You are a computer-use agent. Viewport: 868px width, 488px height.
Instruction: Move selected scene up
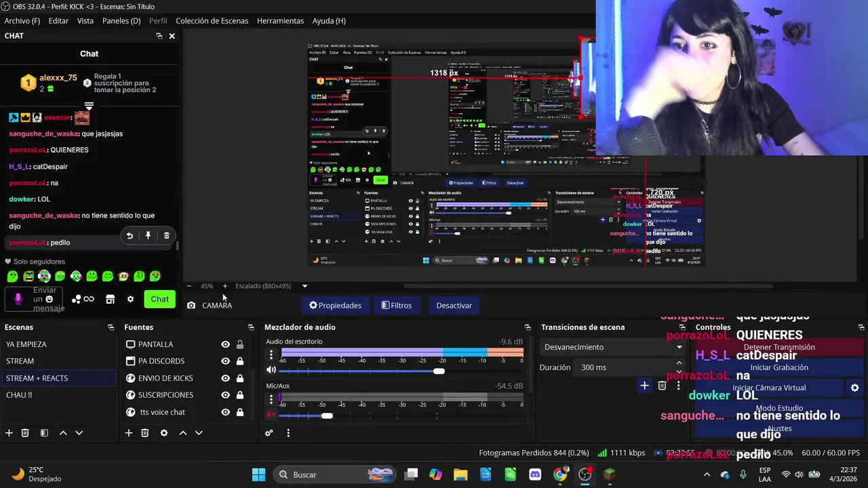[x=63, y=432]
